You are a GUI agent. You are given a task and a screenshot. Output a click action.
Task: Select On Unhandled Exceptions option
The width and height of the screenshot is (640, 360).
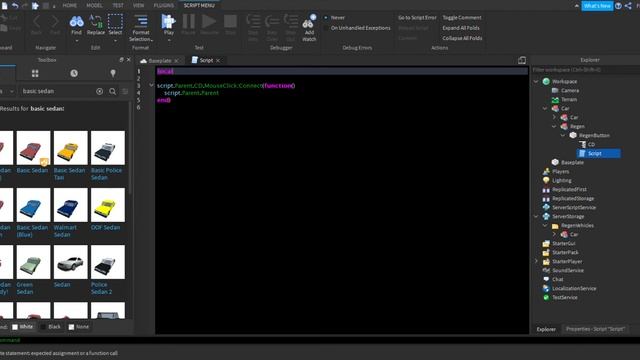[358, 28]
